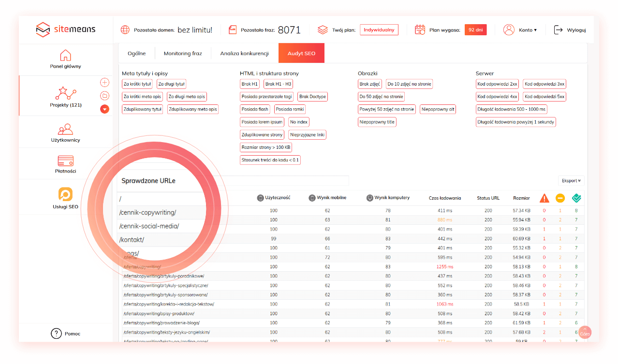The image size is (618, 364).
Task: Open the Użytkownicy users icon
Action: tap(65, 129)
